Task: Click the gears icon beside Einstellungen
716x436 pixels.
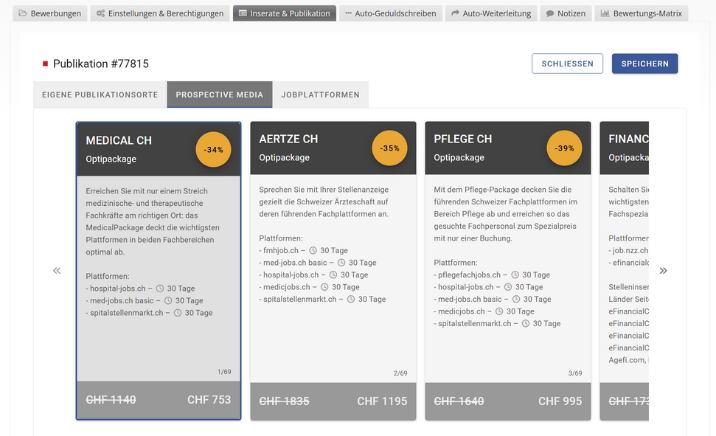Action: point(100,13)
